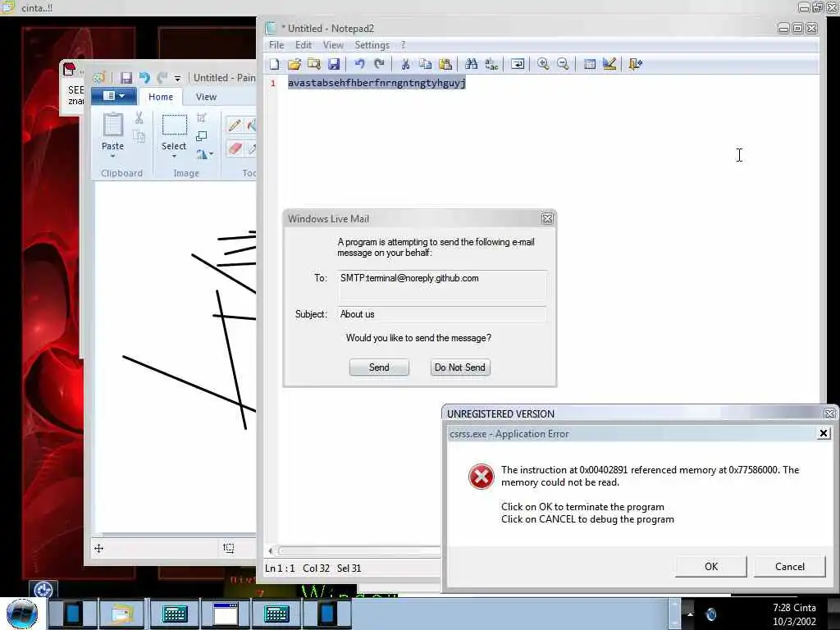
Task: Click the Paste clipboard icon in Notepad2 toolbar
Action: point(445,64)
